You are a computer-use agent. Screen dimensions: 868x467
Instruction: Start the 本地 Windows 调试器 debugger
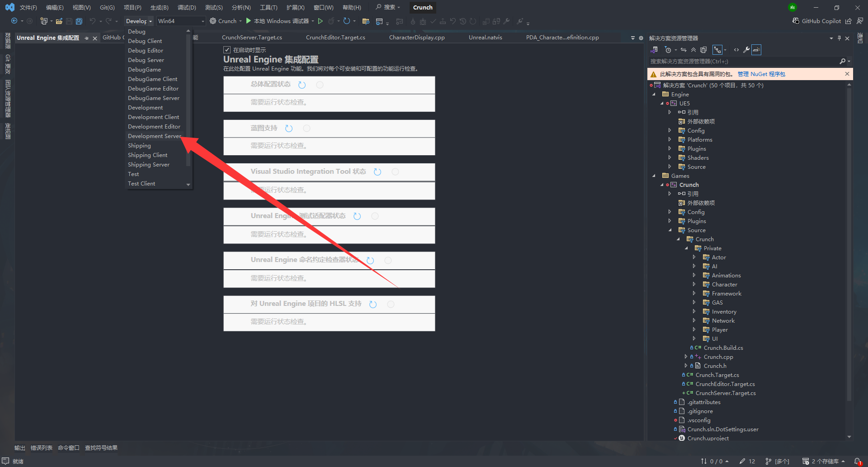(277, 21)
